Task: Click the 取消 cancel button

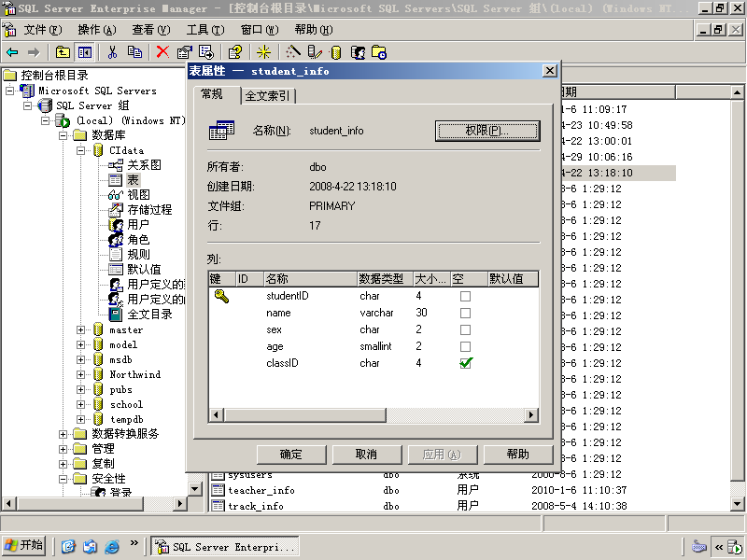Action: click(x=367, y=455)
